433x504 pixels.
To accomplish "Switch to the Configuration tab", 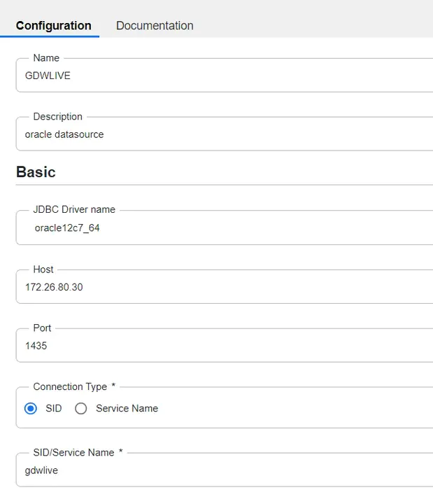I will click(x=54, y=26).
